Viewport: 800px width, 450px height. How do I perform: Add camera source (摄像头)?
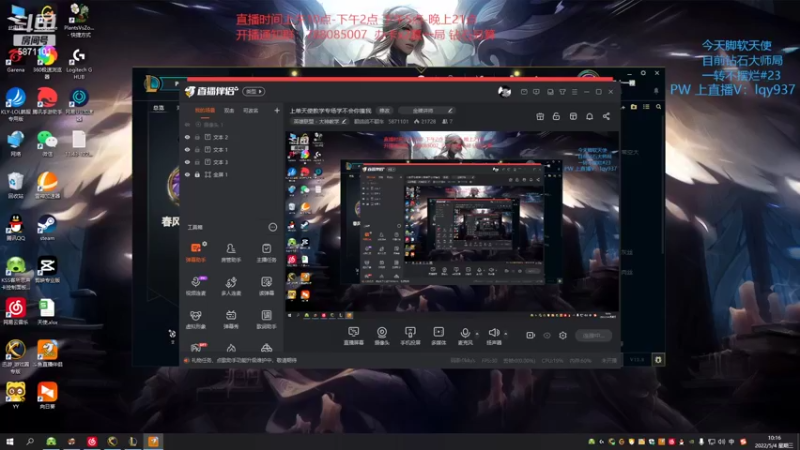(x=382, y=336)
